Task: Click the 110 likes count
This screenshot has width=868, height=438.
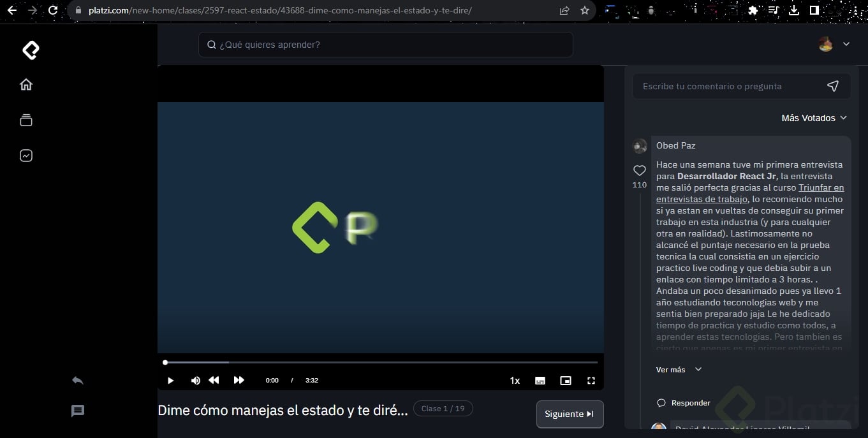Action: pos(640,185)
